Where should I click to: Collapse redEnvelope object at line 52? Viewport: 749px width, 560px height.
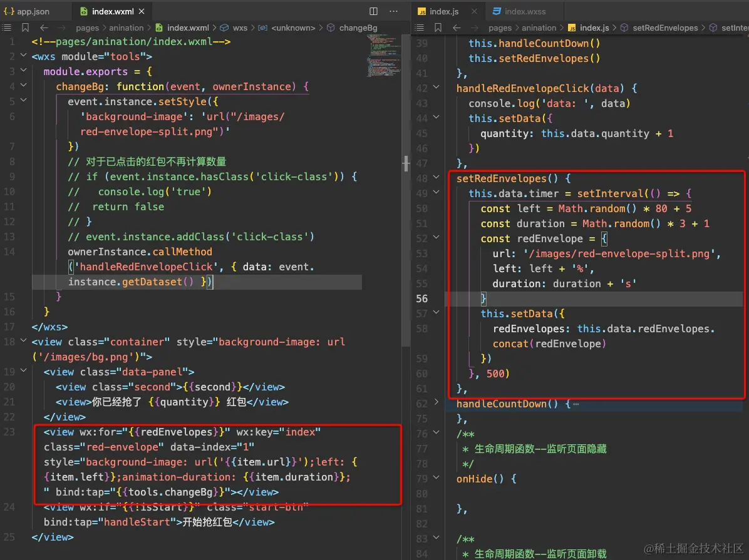(436, 237)
